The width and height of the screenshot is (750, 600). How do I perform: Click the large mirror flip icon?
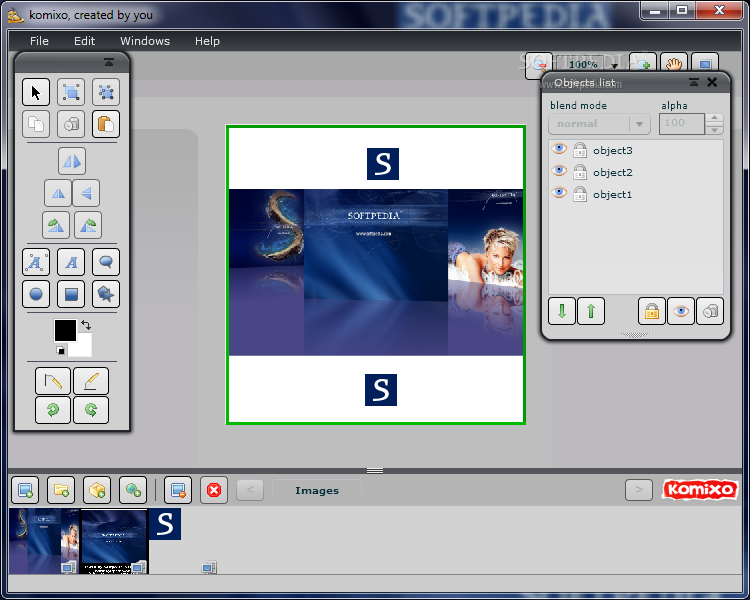(72, 161)
